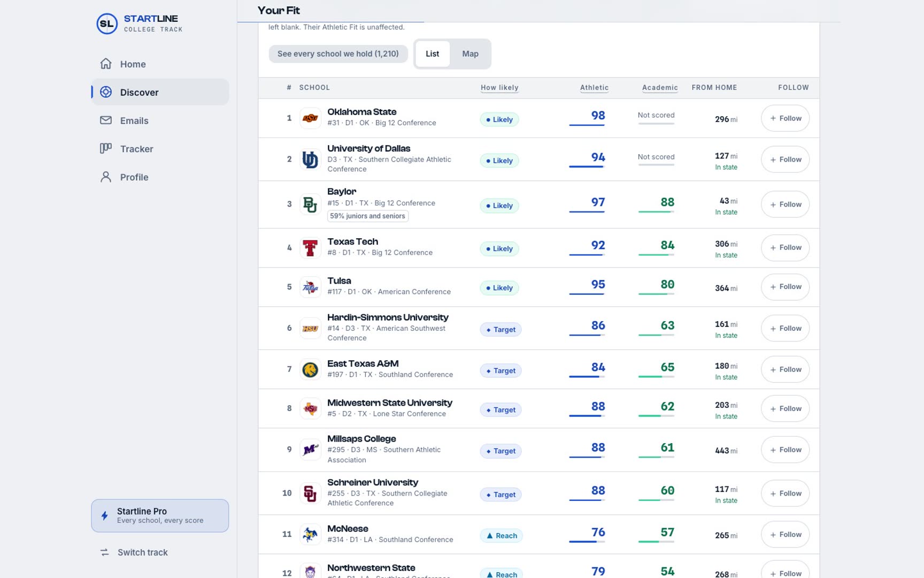Follow East Texas A&M
Screen dimensions: 924x578
coord(785,370)
